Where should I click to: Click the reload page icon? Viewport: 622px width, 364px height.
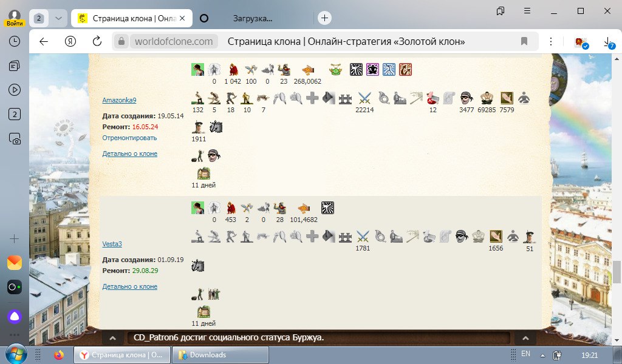(97, 41)
